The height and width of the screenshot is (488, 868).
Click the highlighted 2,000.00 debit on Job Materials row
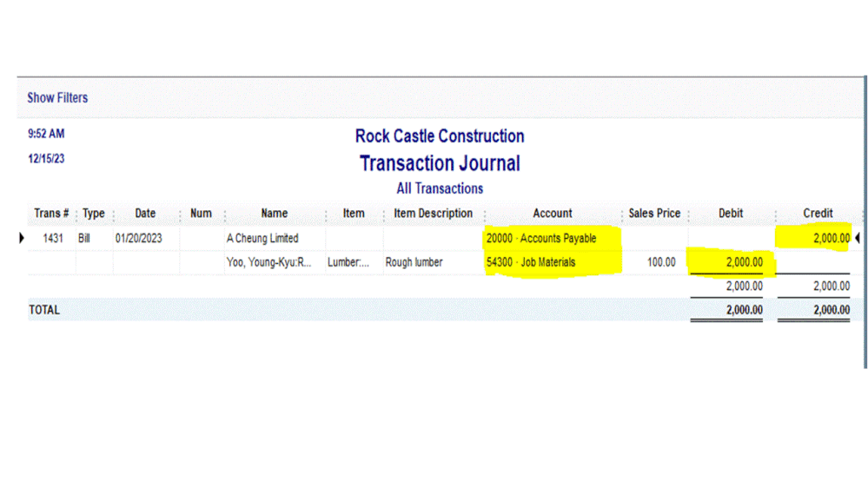(x=745, y=262)
